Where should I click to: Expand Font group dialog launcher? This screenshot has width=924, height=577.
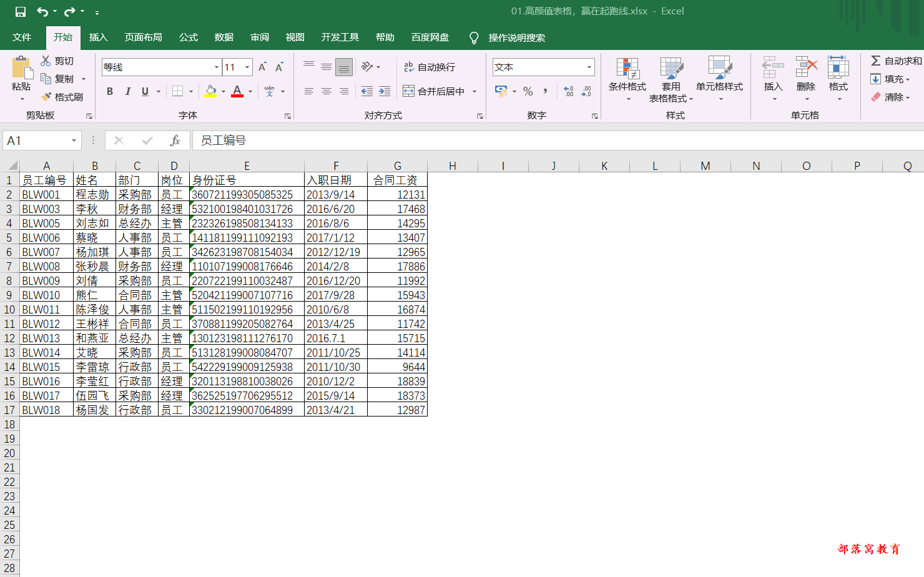pos(288,116)
